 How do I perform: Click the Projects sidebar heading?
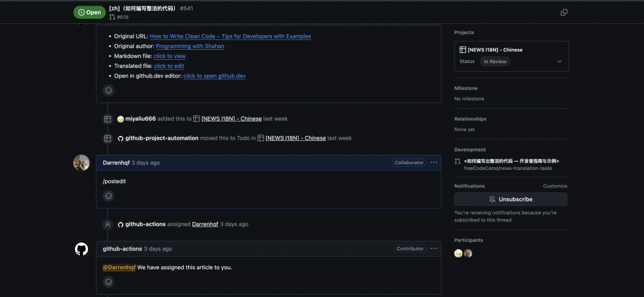[x=464, y=33]
